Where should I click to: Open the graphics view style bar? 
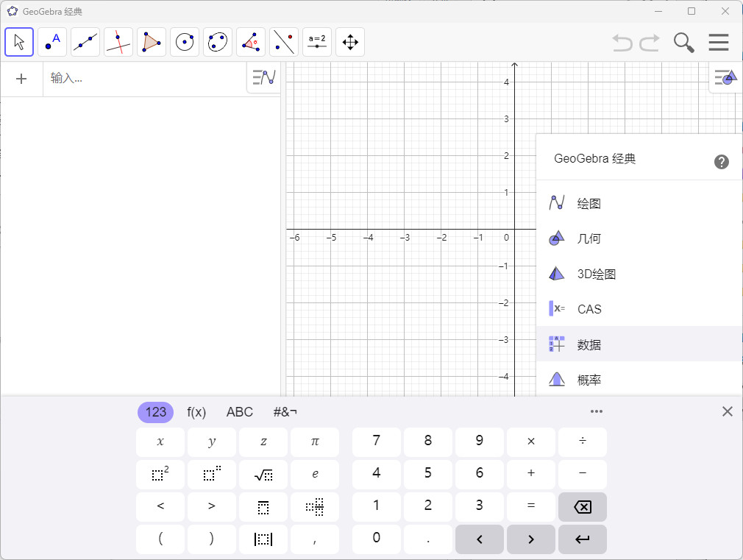point(726,77)
